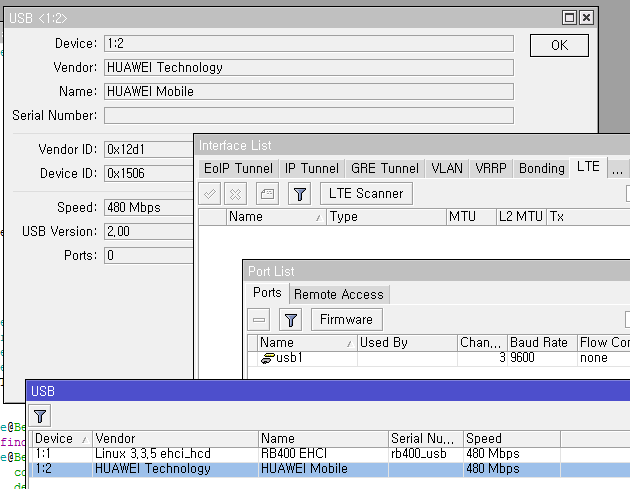Click the empty Serial Number field

309,116
